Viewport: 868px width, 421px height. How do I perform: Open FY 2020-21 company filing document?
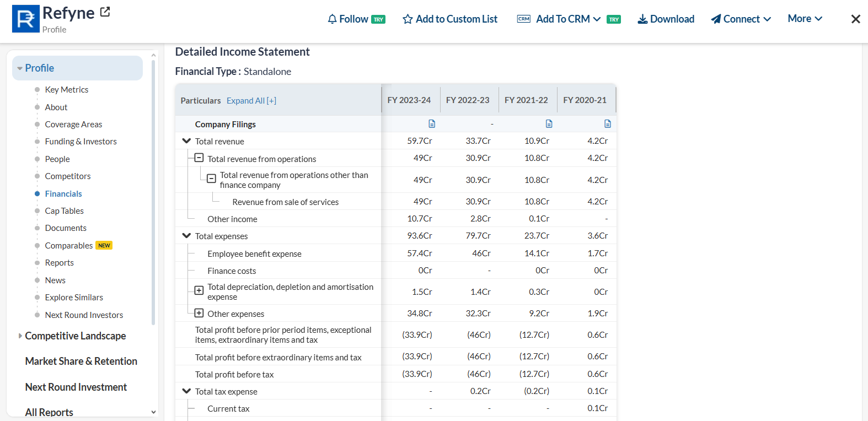click(x=607, y=124)
